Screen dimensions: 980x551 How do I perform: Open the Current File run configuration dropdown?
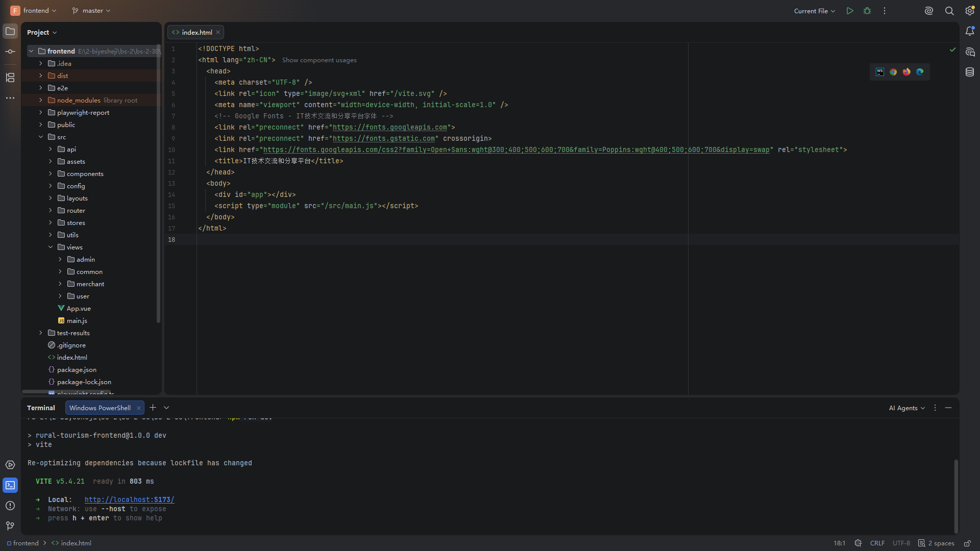[x=815, y=11]
